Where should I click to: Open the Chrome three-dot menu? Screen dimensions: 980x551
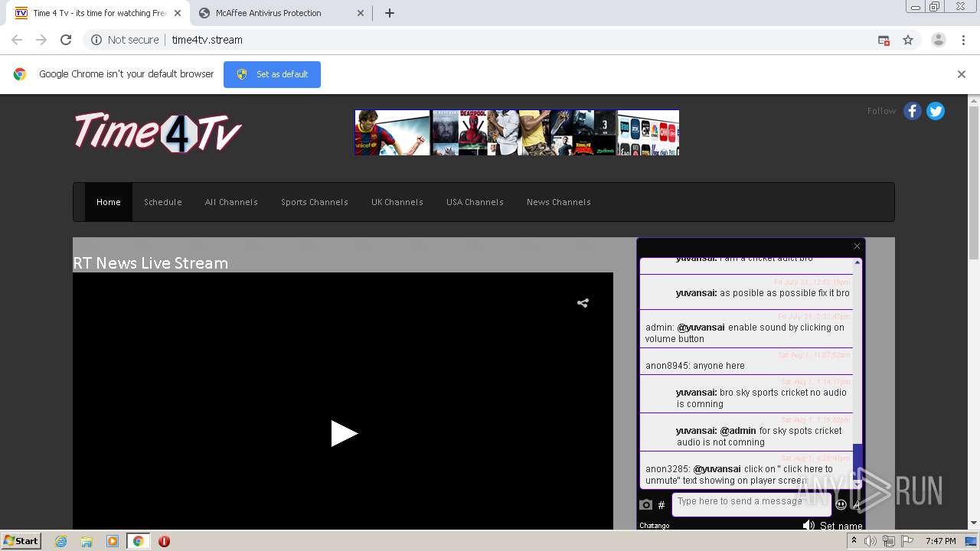tap(964, 40)
